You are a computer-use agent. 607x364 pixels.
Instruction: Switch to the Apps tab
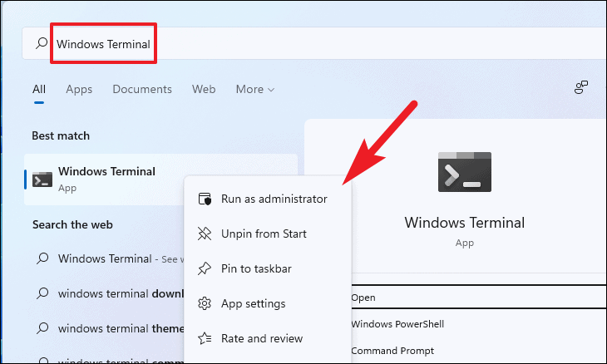pos(79,90)
